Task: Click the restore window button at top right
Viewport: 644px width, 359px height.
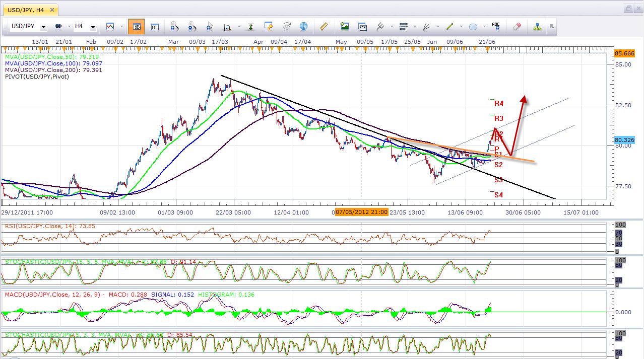Action: [628, 8]
